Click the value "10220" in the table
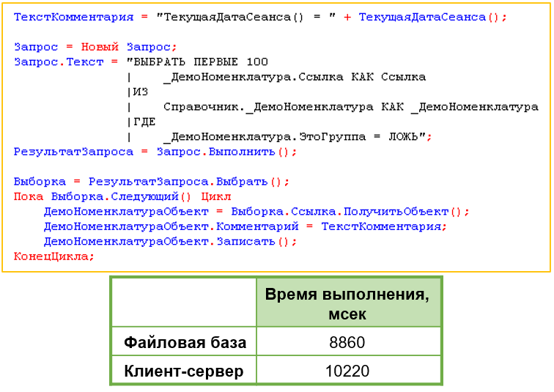The height and width of the screenshot is (392, 554). 348,371
